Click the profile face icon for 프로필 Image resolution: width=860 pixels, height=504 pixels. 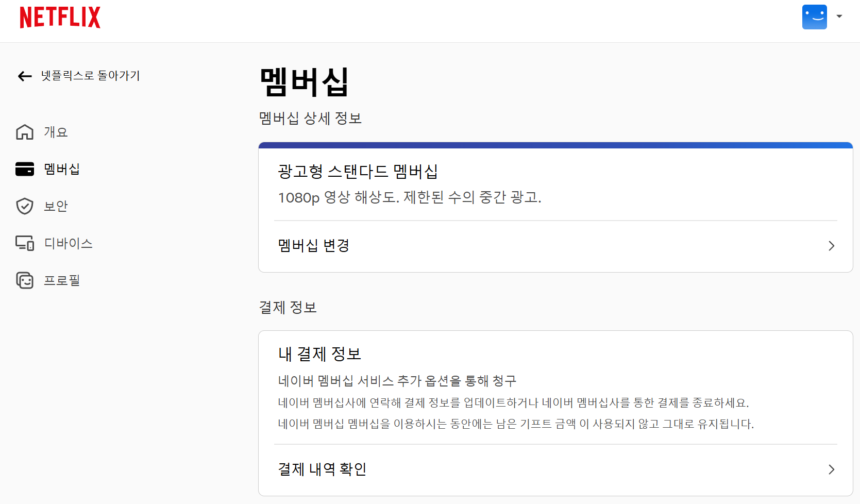(25, 280)
